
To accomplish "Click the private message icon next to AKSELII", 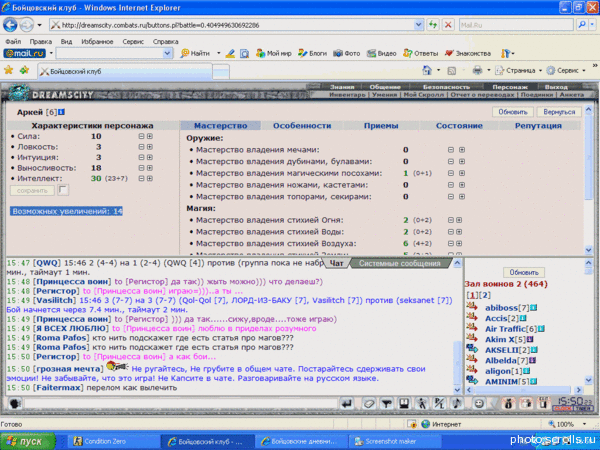I will (x=472, y=349).
